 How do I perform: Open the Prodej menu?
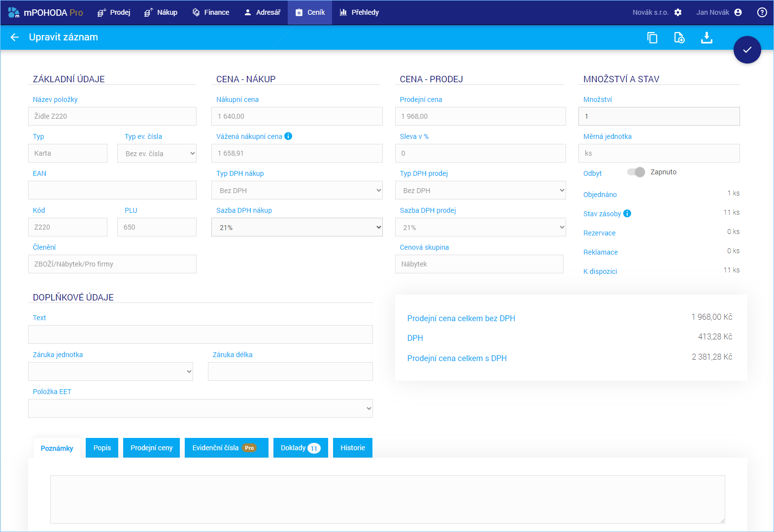(114, 12)
